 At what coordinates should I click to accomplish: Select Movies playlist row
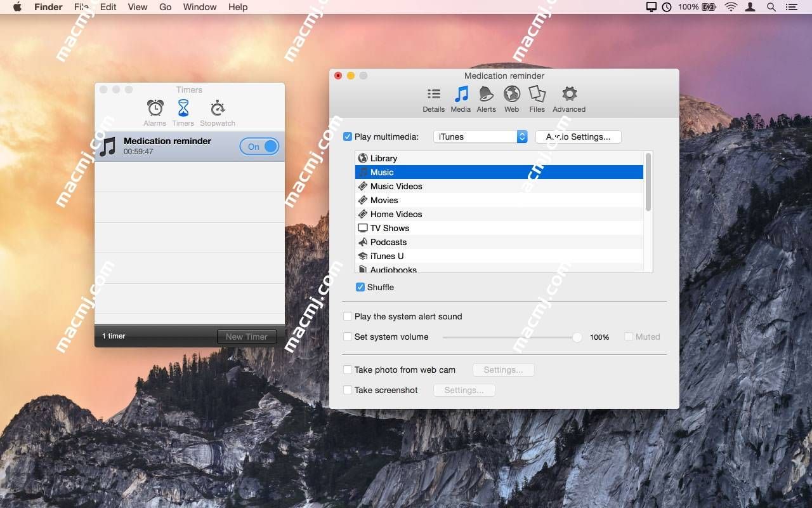[x=499, y=200]
